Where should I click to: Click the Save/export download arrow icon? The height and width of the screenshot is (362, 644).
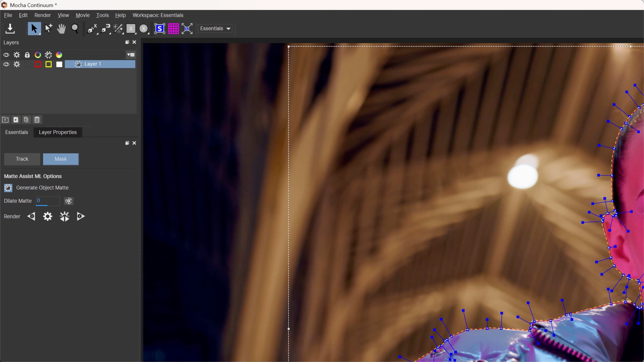(x=10, y=29)
